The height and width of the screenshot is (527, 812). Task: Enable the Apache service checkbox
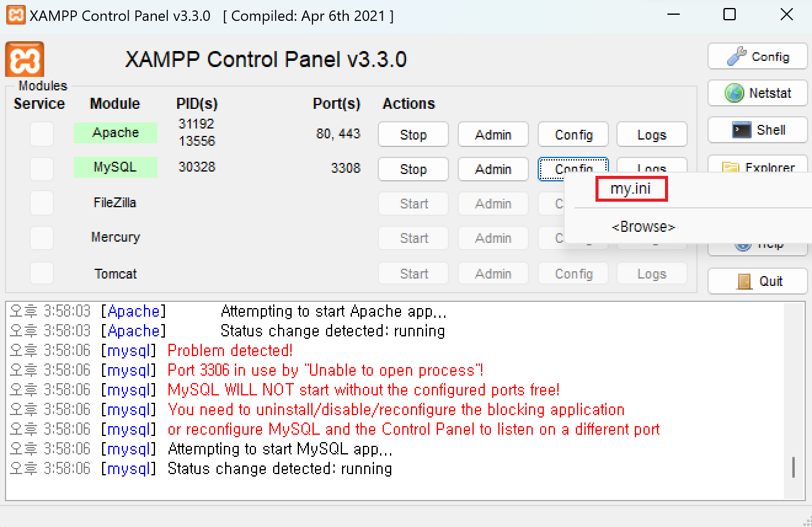point(41,134)
